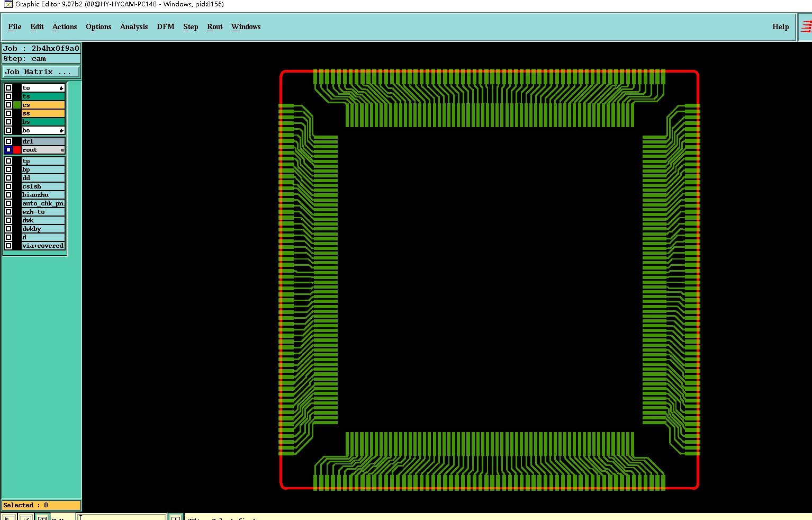812x520 pixels.
Task: Toggle the checkbox for layer biaozhu
Action: click(8, 195)
